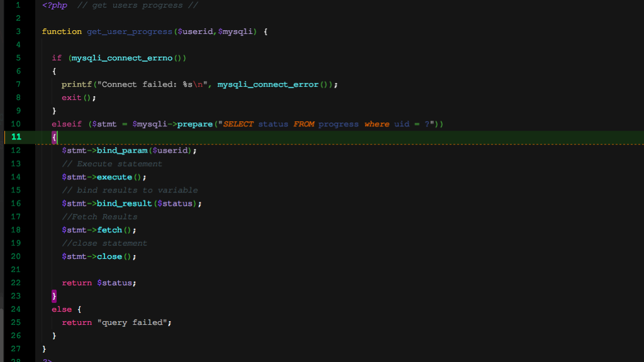Click $status inside bind_result on line 16

click(175, 204)
